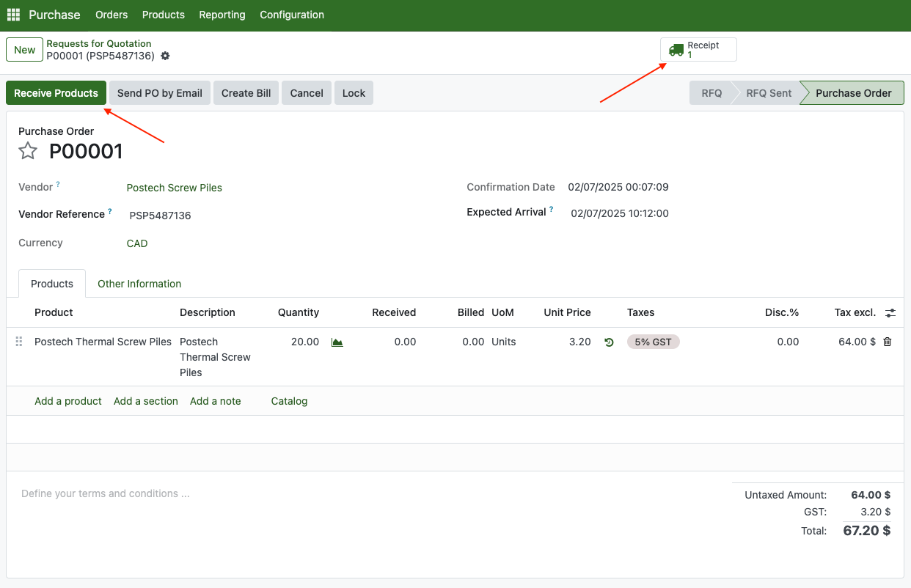Image resolution: width=911 pixels, height=588 pixels.
Task: Mark order favorite with the star icon
Action: point(28,151)
